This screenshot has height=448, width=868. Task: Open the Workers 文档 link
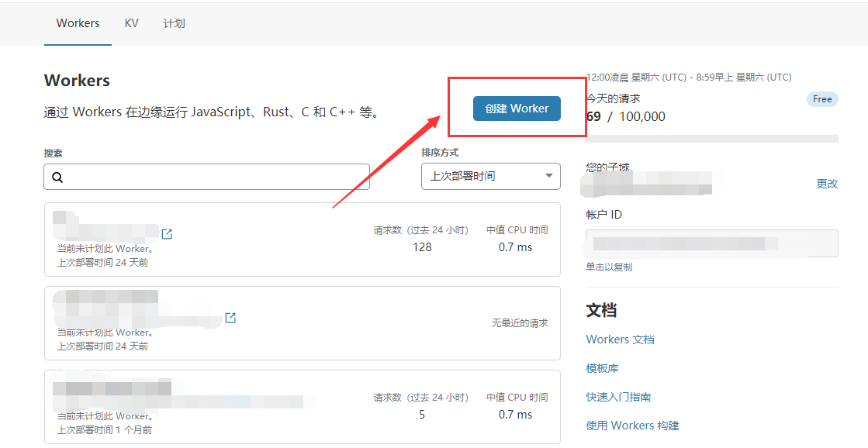[x=620, y=339]
